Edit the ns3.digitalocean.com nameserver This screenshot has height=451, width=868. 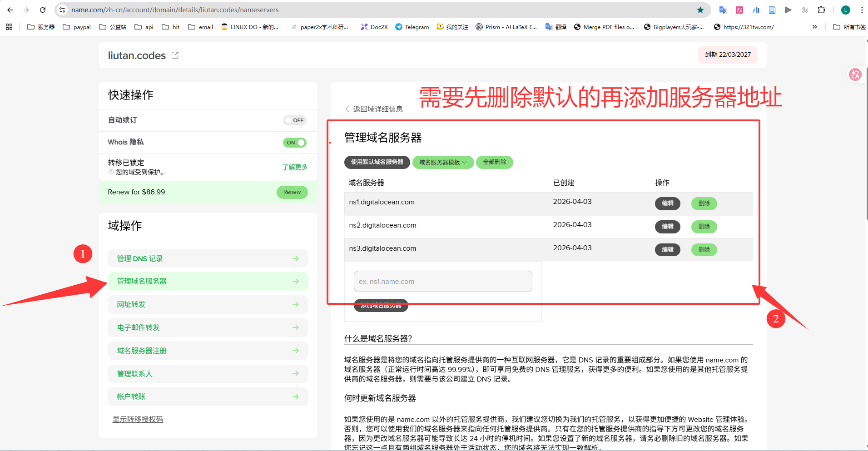point(667,250)
